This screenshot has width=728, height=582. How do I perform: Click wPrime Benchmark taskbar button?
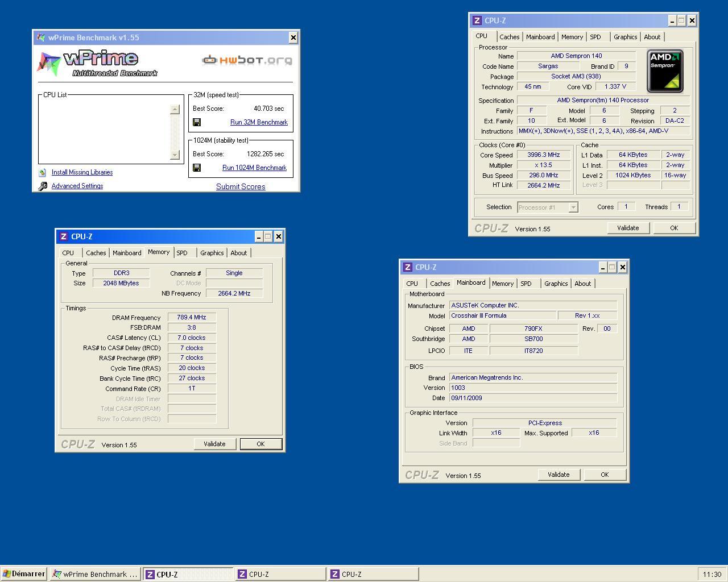pos(95,574)
